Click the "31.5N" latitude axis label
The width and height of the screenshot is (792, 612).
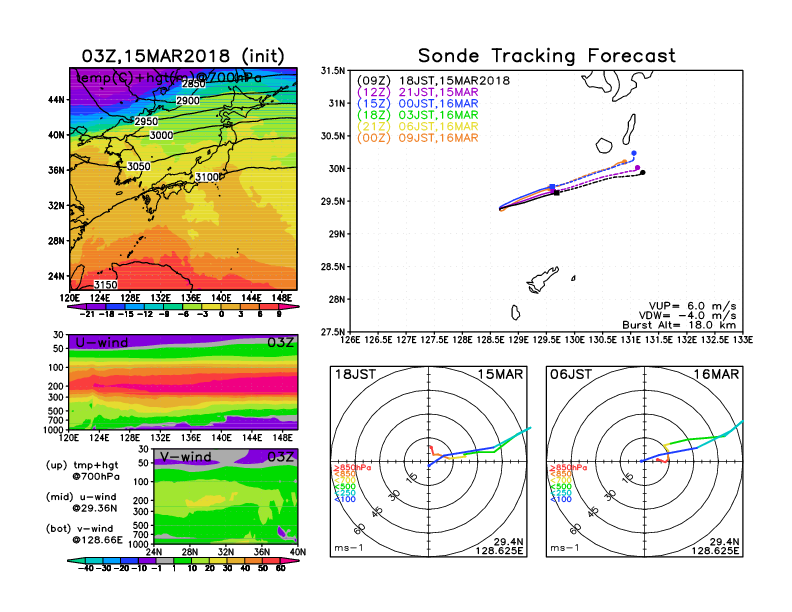pos(333,71)
